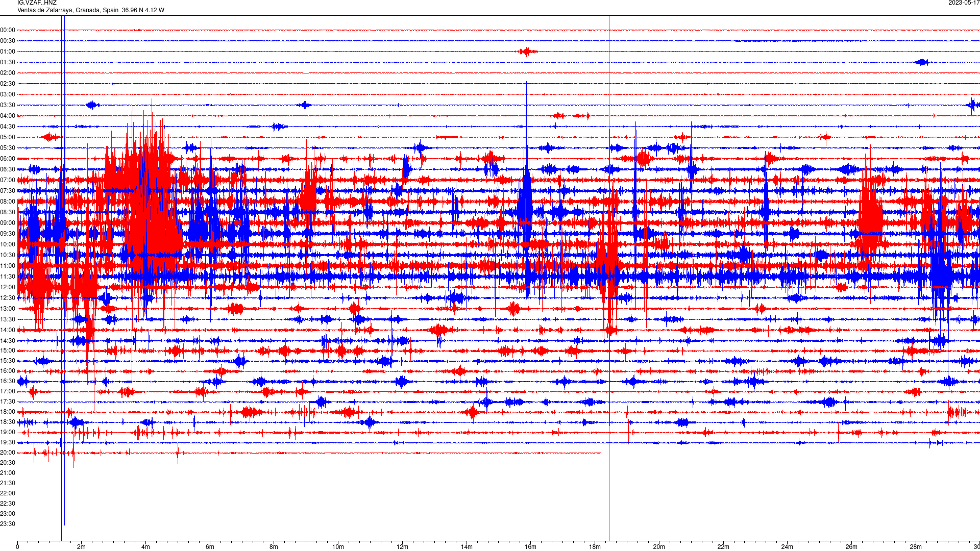Image resolution: width=980 pixels, height=551 pixels.
Task: Select the 08:00 time row label
Action: coord(8,202)
